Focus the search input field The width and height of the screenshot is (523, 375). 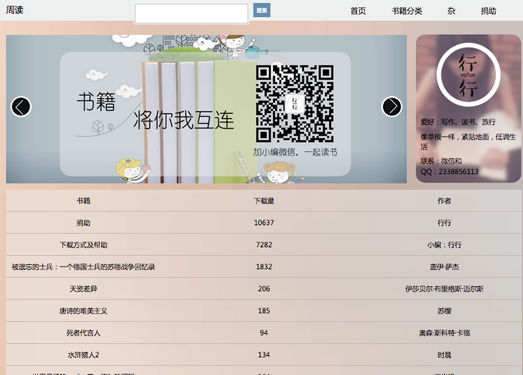pos(191,14)
